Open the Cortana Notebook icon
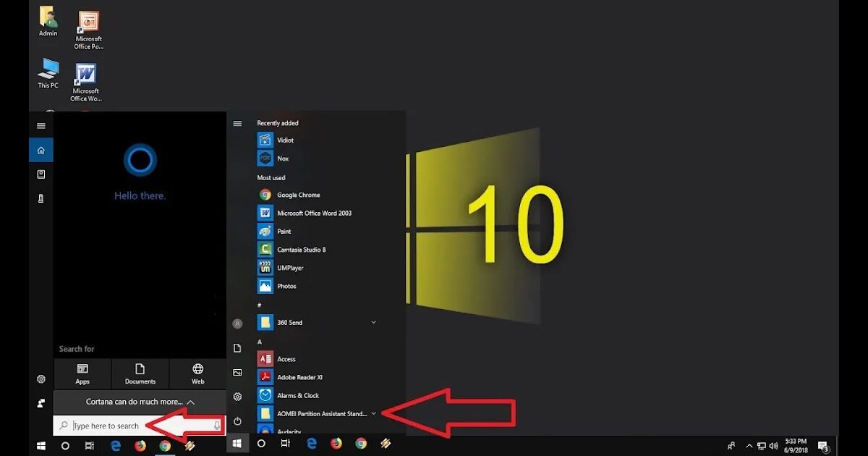The height and width of the screenshot is (456, 868). point(41,174)
